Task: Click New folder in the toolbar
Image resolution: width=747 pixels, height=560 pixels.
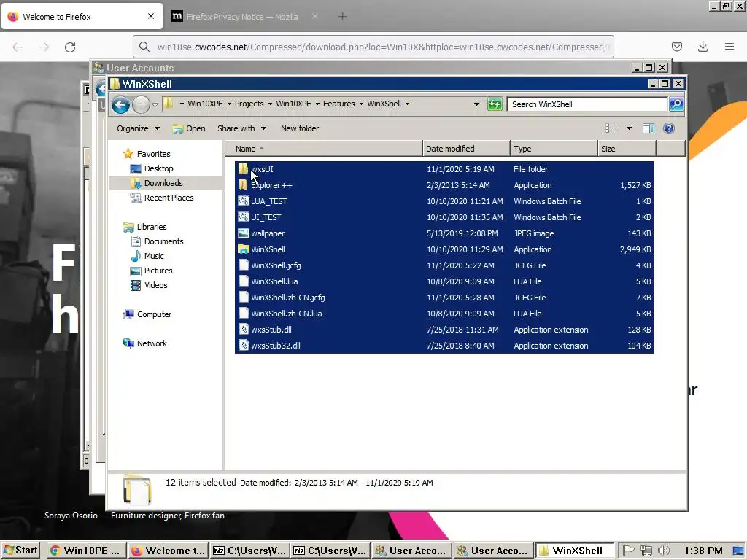Action: click(x=300, y=128)
